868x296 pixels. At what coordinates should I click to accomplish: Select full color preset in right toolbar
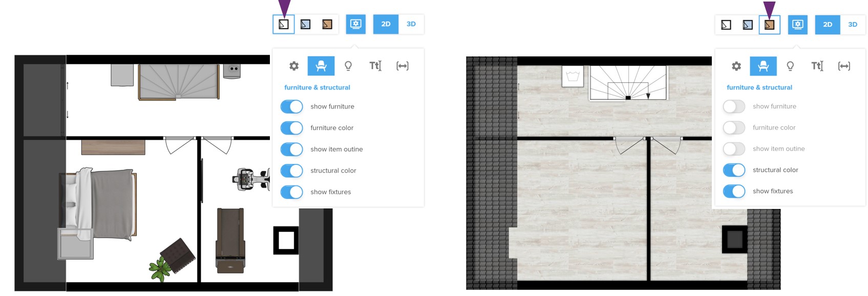[769, 25]
